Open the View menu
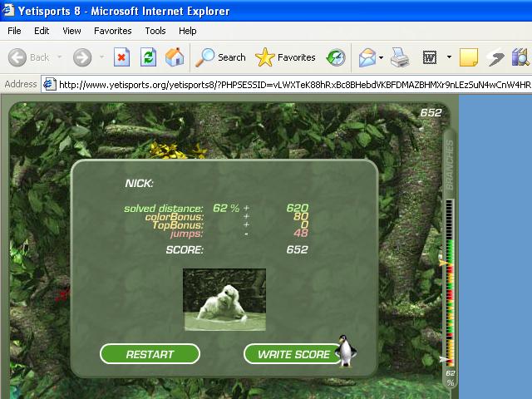This screenshot has width=532, height=399. pyautogui.click(x=71, y=31)
